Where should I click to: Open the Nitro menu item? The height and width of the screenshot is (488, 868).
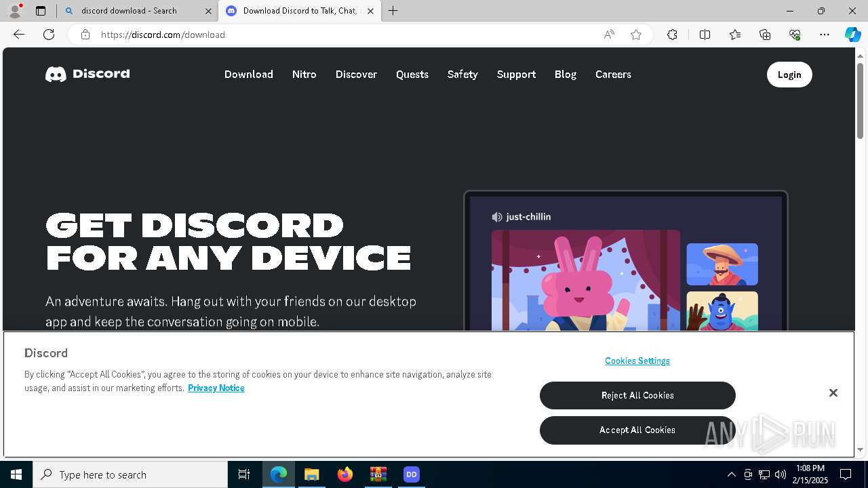[x=304, y=75]
